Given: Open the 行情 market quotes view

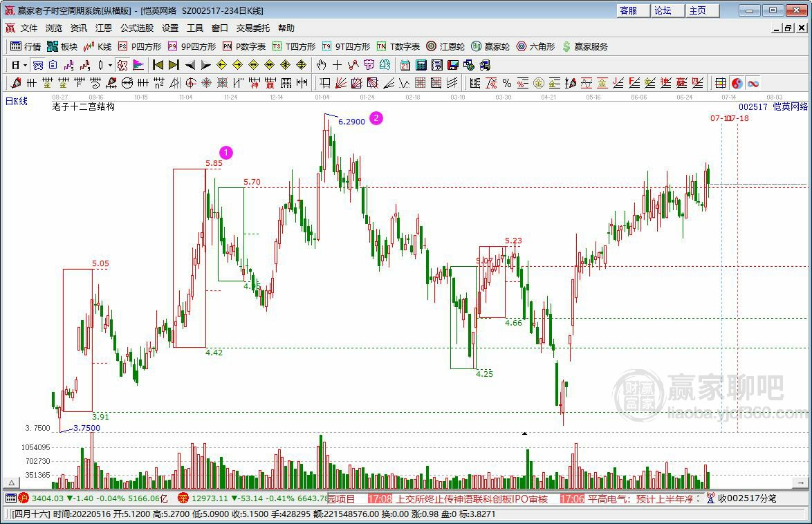Looking at the screenshot, I should pyautogui.click(x=26, y=46).
